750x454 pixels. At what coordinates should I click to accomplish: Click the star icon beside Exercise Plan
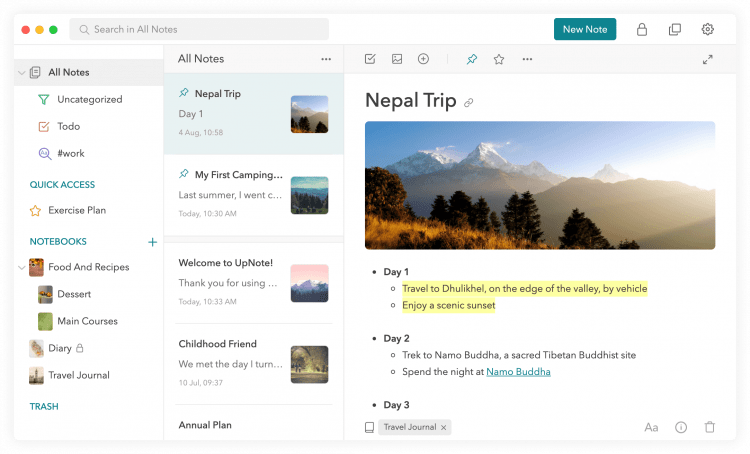click(x=35, y=210)
